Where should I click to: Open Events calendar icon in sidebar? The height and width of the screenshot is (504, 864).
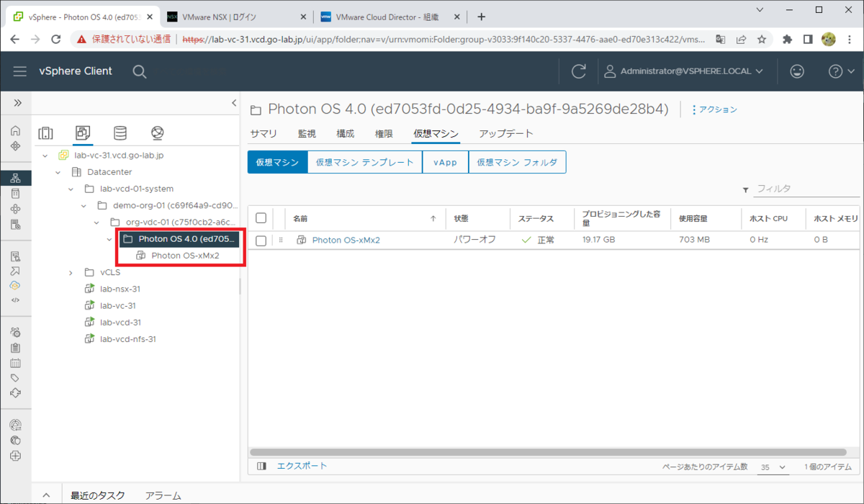pos(16,363)
